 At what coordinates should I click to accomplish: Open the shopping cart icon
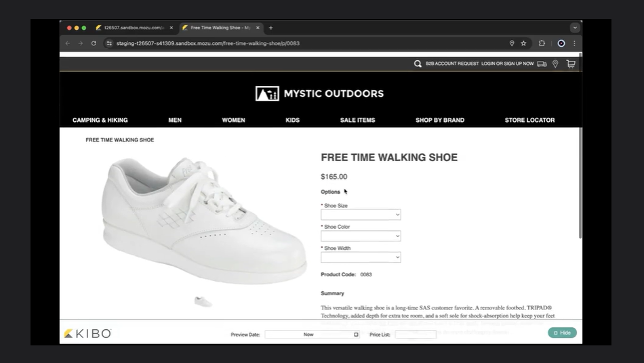coord(571,64)
